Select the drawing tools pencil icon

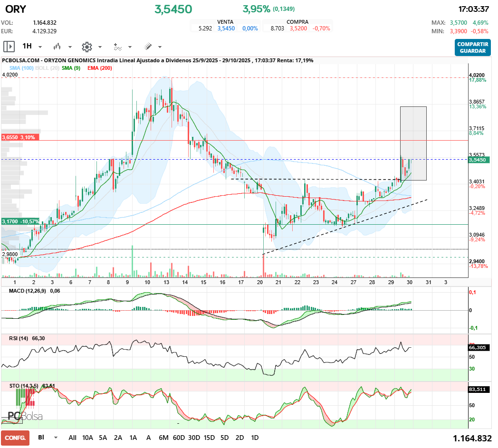[x=147, y=47]
